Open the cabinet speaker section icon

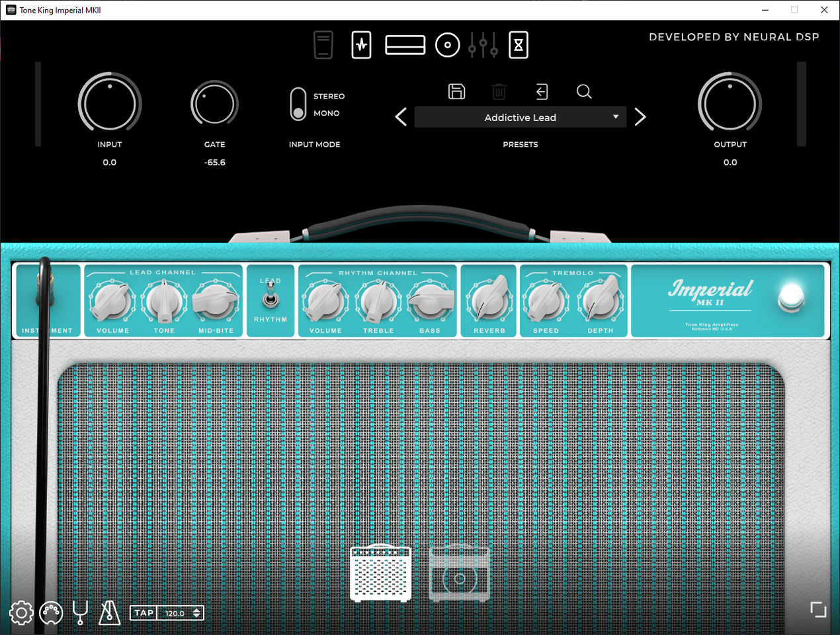tap(448, 45)
